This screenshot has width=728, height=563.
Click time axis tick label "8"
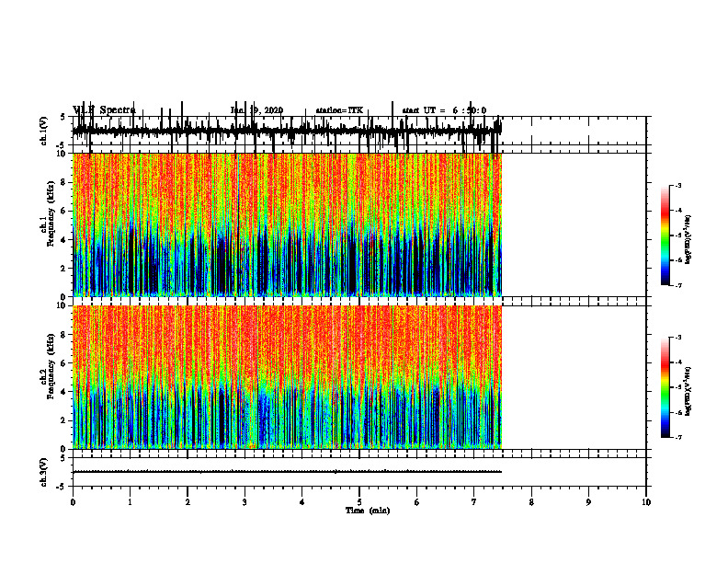(x=531, y=502)
